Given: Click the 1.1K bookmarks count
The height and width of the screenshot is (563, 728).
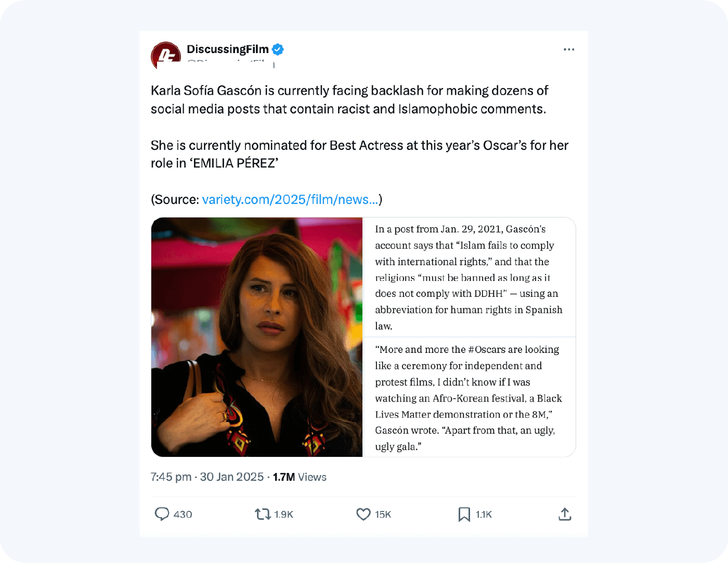Looking at the screenshot, I should coord(484,514).
